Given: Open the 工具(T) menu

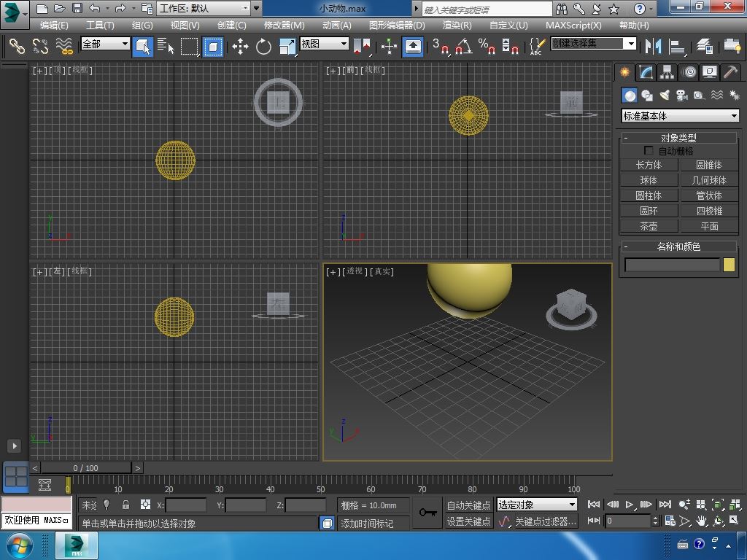Looking at the screenshot, I should coord(99,26).
